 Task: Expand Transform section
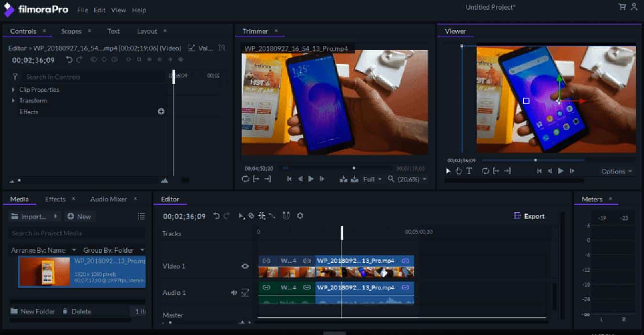coord(13,100)
